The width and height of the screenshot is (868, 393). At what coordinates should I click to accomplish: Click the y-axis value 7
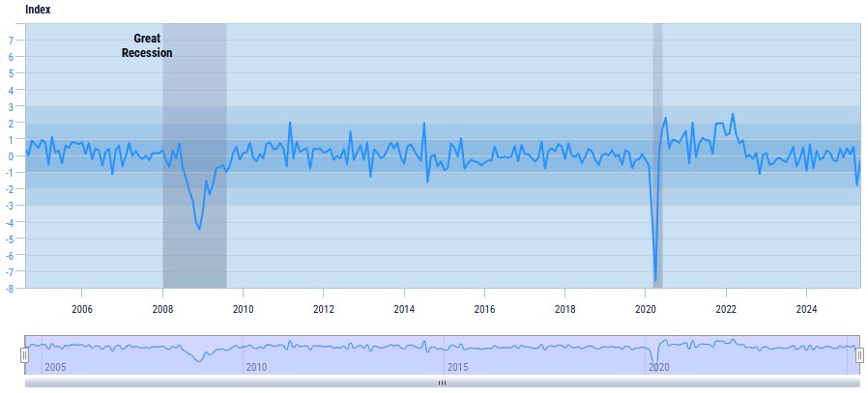(x=11, y=41)
